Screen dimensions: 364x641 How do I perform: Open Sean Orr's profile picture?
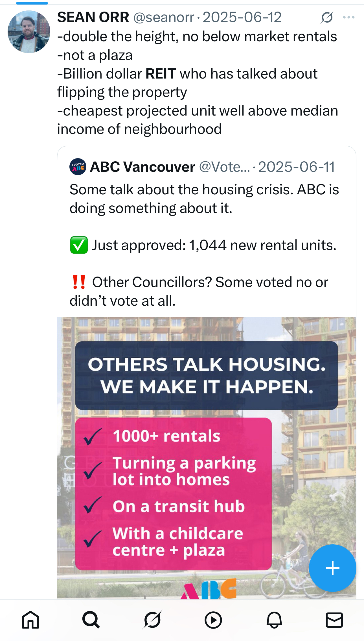pos(29,32)
